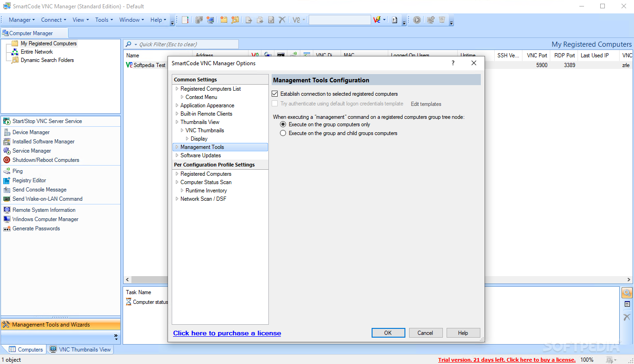Click the computers list view toolbar icon

point(185,20)
